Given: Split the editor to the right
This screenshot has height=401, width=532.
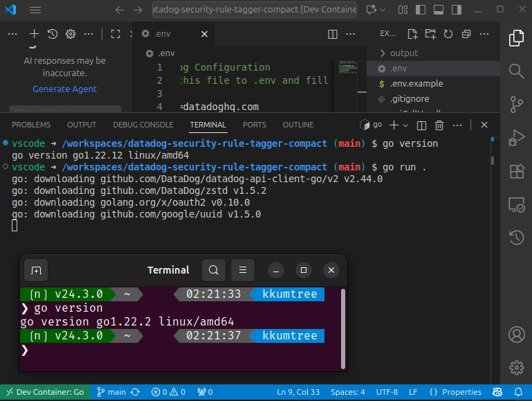Looking at the screenshot, I should (x=333, y=34).
